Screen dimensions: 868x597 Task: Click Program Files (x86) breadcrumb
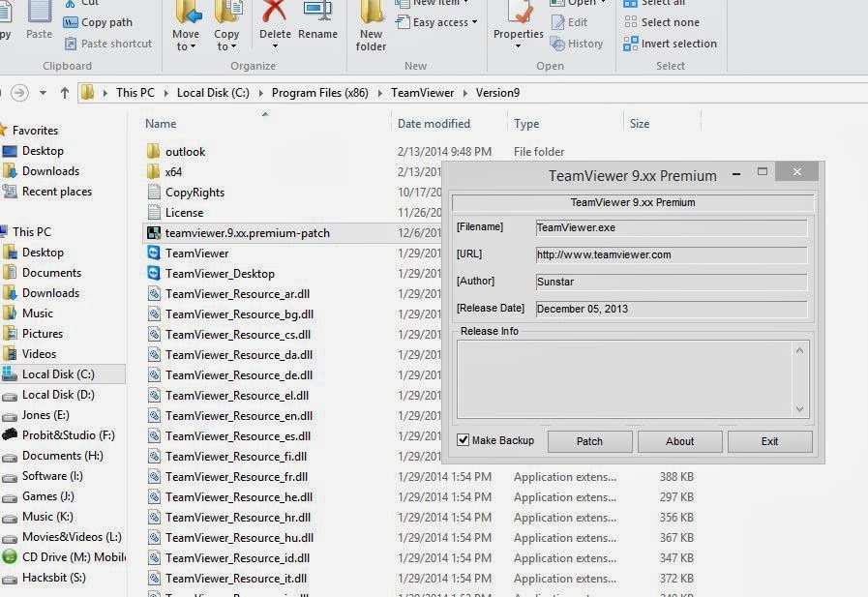tap(319, 92)
